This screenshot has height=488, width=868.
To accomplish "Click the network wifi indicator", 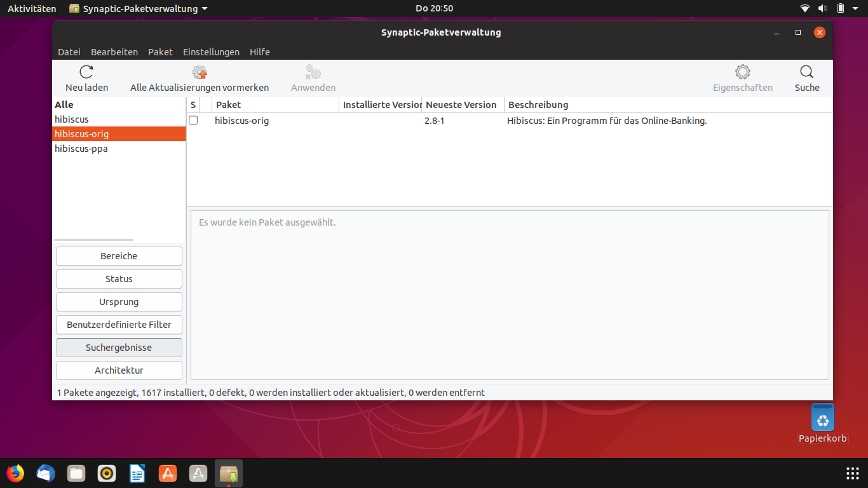I will point(805,8).
